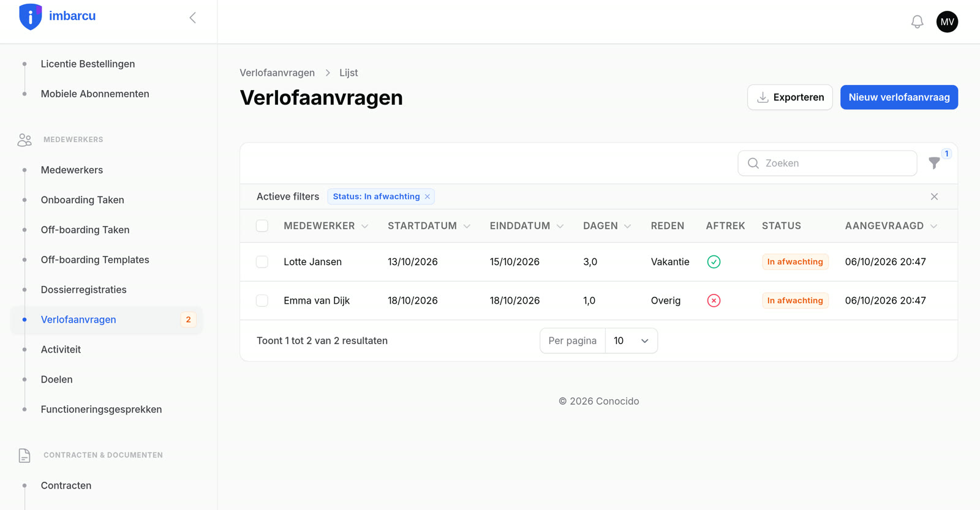Viewport: 980px width, 510px height.
Task: Open Off-boarding Taken in the sidebar
Action: click(x=85, y=230)
